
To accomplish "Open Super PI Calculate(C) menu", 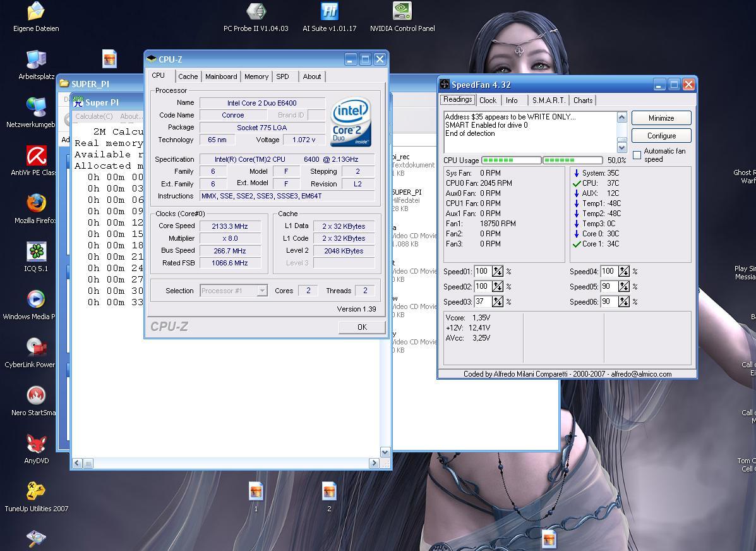I will (x=94, y=116).
